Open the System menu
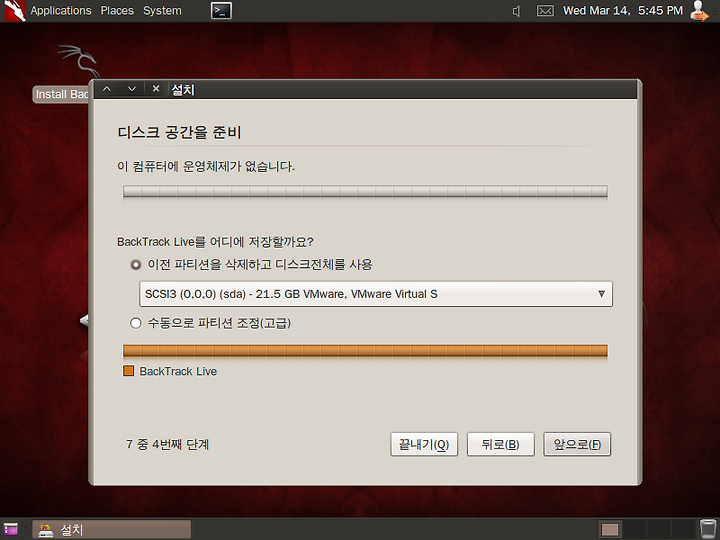 162,11
